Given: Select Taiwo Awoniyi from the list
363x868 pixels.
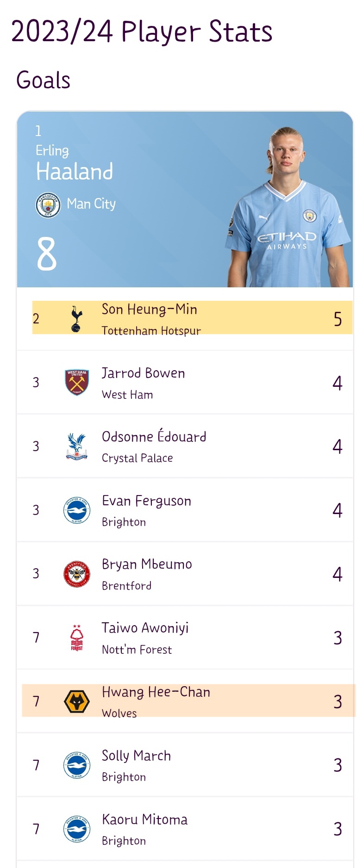Looking at the screenshot, I should [x=145, y=628].
